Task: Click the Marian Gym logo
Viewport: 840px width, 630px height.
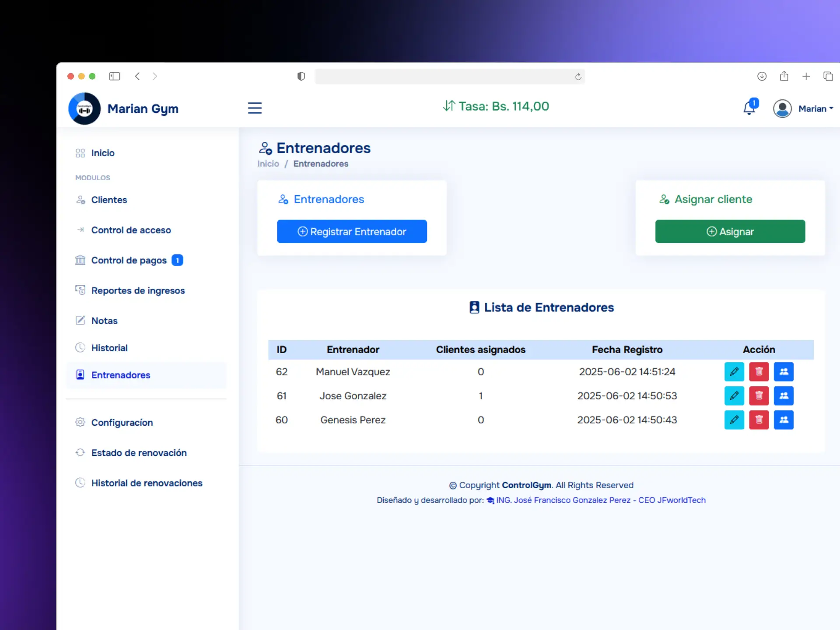Action: 84,108
